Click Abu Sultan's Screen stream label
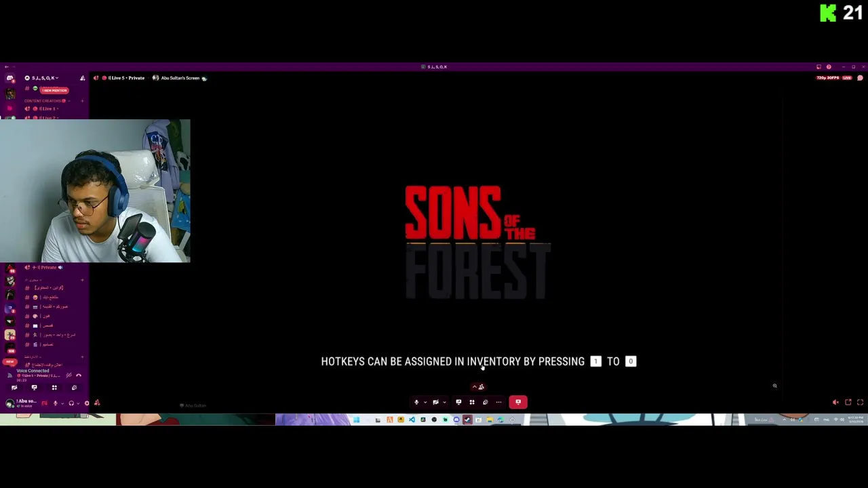The image size is (868, 488). click(x=180, y=78)
